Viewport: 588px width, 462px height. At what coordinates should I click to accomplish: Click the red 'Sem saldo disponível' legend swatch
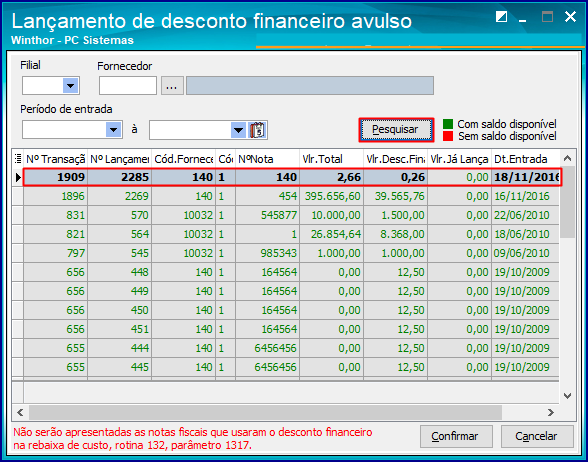click(x=448, y=136)
